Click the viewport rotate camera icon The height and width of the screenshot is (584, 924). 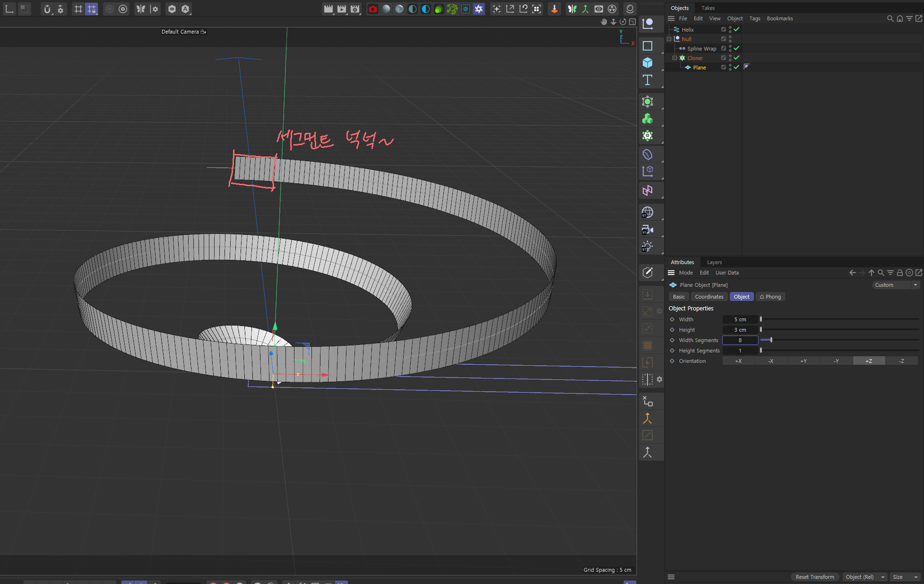point(622,22)
